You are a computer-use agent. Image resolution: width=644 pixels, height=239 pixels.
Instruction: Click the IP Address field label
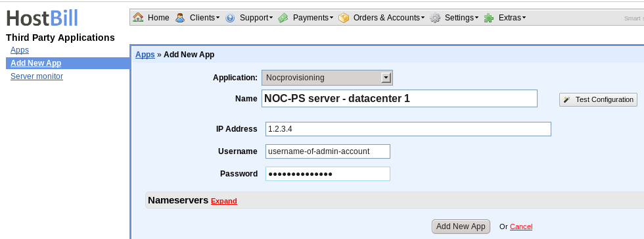237,129
